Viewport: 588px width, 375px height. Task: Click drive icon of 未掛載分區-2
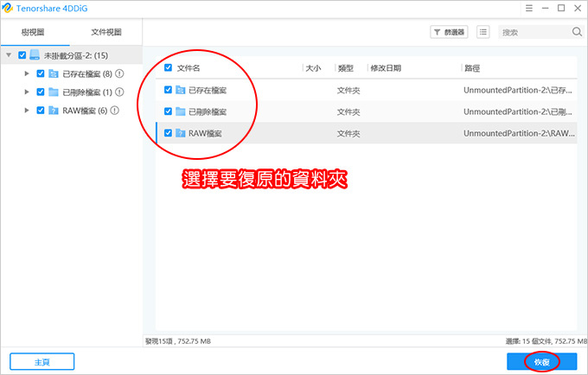tap(35, 55)
